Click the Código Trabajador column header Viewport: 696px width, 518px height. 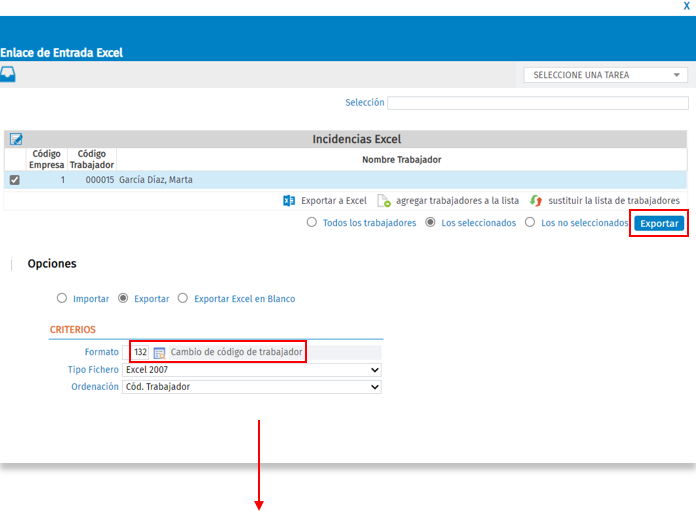(92, 159)
